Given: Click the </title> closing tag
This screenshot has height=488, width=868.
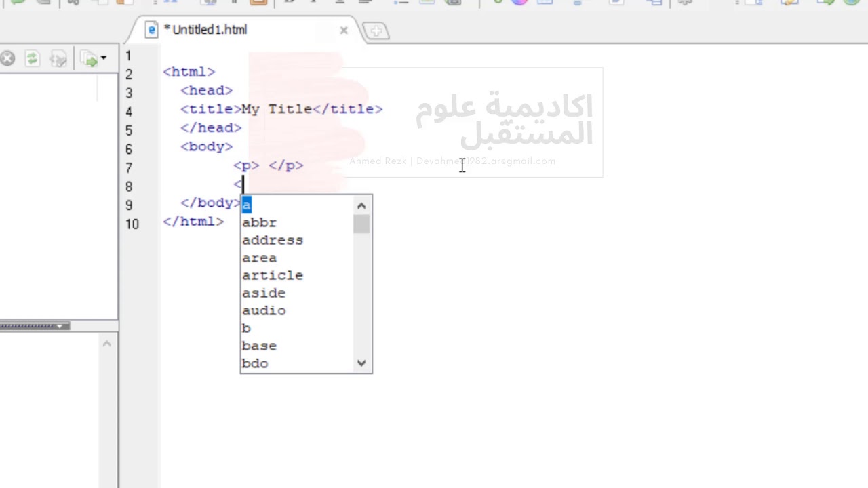Looking at the screenshot, I should (x=348, y=108).
